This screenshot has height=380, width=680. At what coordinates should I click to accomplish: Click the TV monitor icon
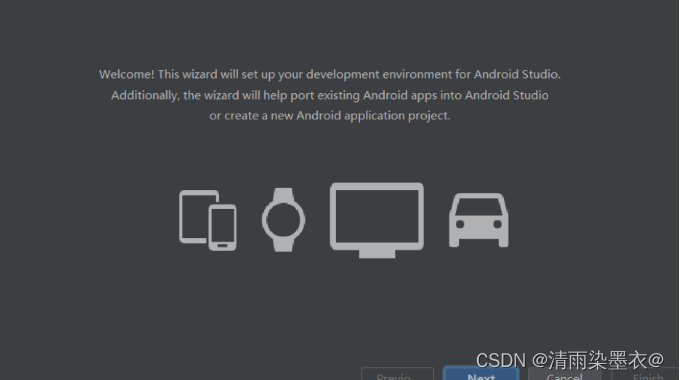click(x=377, y=220)
